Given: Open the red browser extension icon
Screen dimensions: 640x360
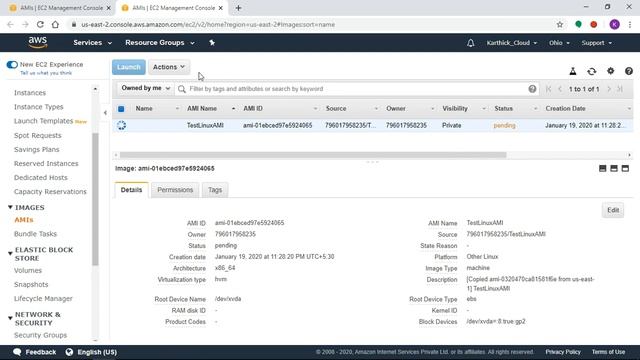Looking at the screenshot, I should coord(594,24).
